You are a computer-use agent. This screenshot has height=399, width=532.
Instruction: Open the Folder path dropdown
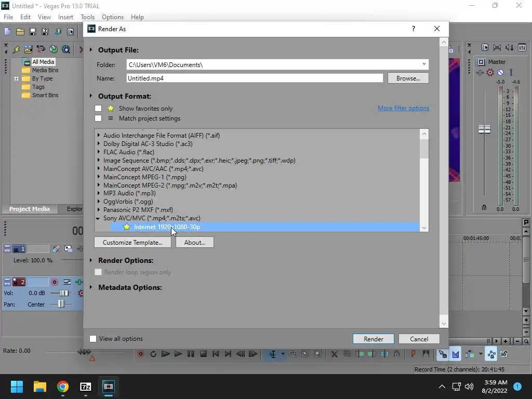(x=424, y=64)
